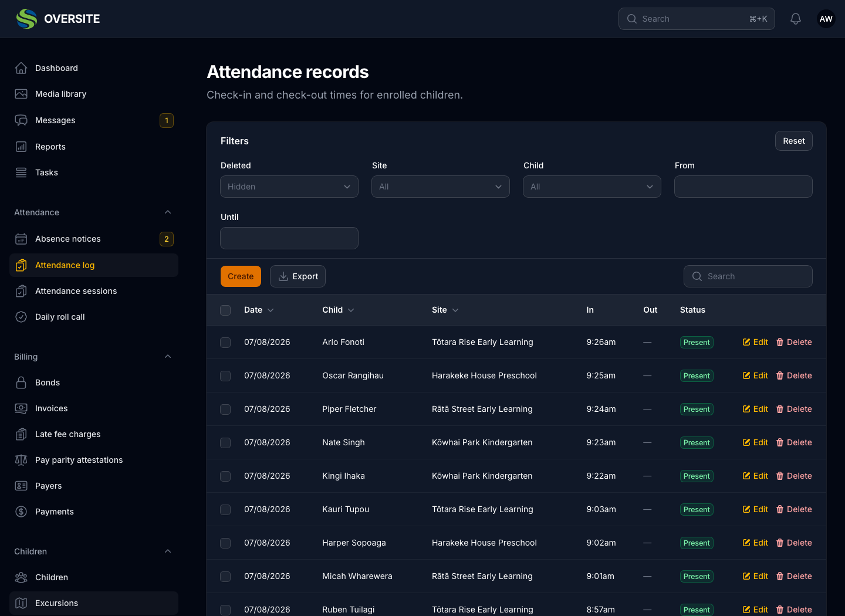Screen dimensions: 845x616
Task: Click the Messages chat icon
Action: [21, 120]
